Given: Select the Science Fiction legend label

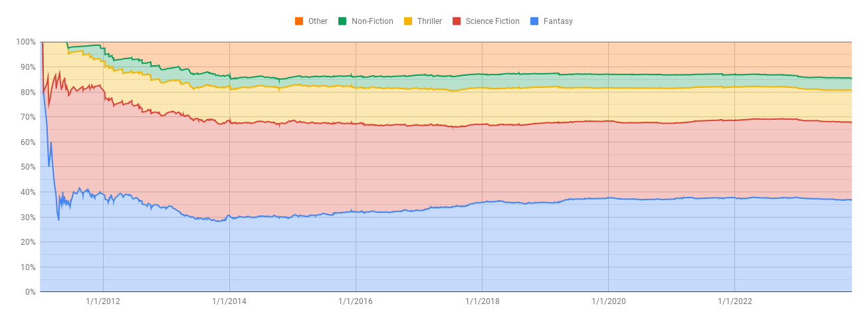Looking at the screenshot, I should (x=492, y=21).
